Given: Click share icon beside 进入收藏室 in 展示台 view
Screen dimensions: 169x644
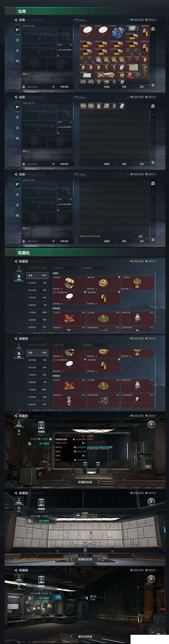Looking at the screenshot, I should (x=30, y=598).
